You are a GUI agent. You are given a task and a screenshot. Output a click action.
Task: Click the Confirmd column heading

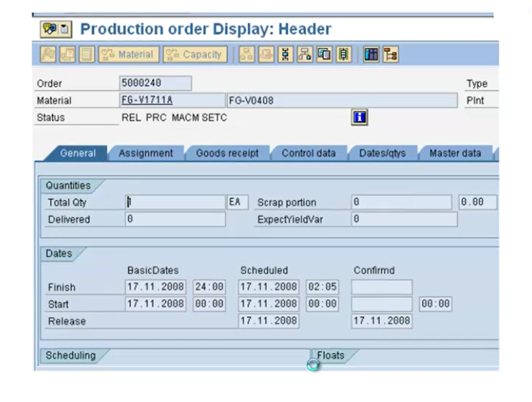pyautogui.click(x=374, y=271)
